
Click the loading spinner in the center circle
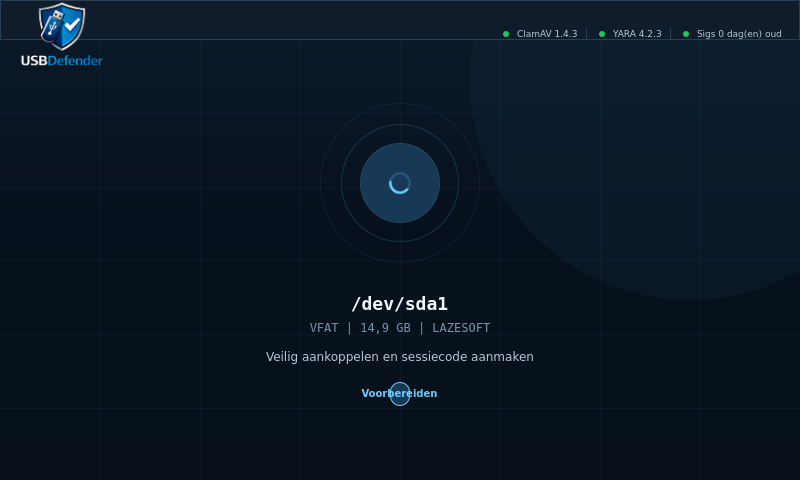399,183
